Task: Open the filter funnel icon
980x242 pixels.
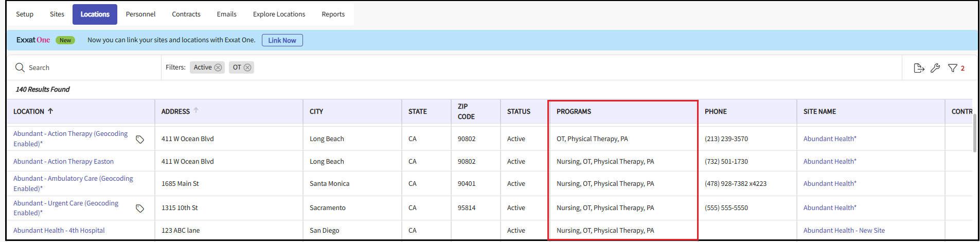Action: [x=952, y=68]
